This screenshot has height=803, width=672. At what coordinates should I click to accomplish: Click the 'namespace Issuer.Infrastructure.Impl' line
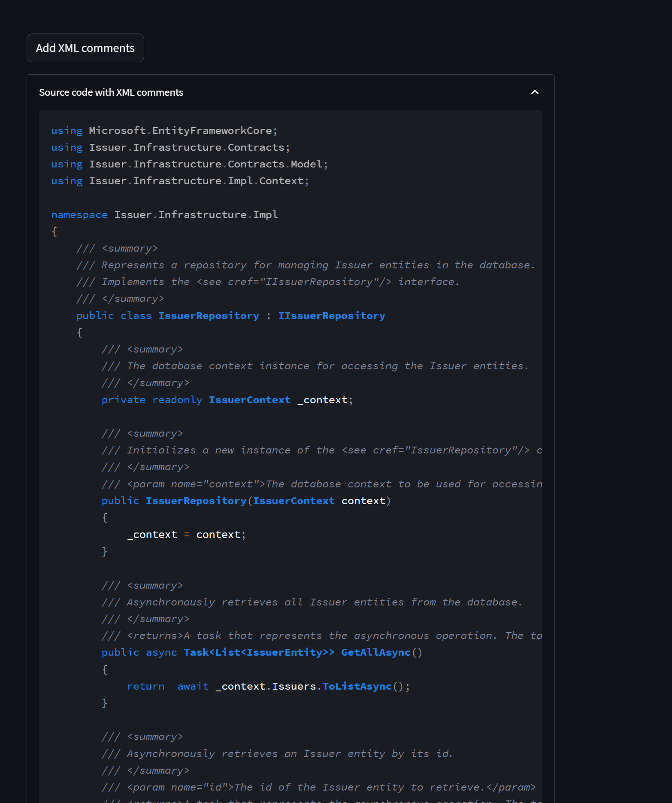(x=164, y=215)
